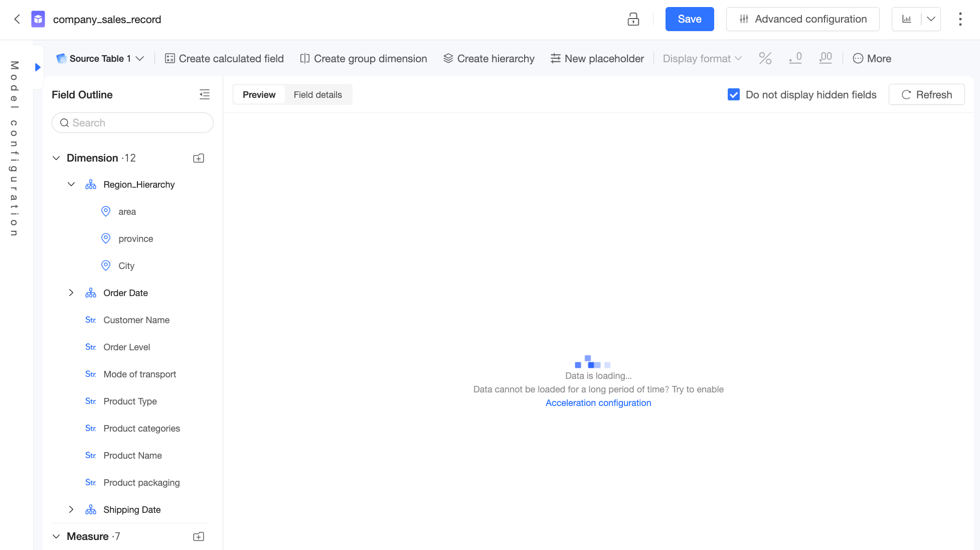The width and height of the screenshot is (980, 550).
Task: Save the dataset
Action: (690, 19)
